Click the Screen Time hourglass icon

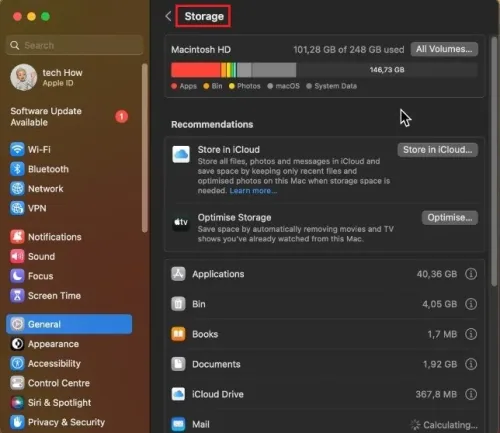(17, 296)
